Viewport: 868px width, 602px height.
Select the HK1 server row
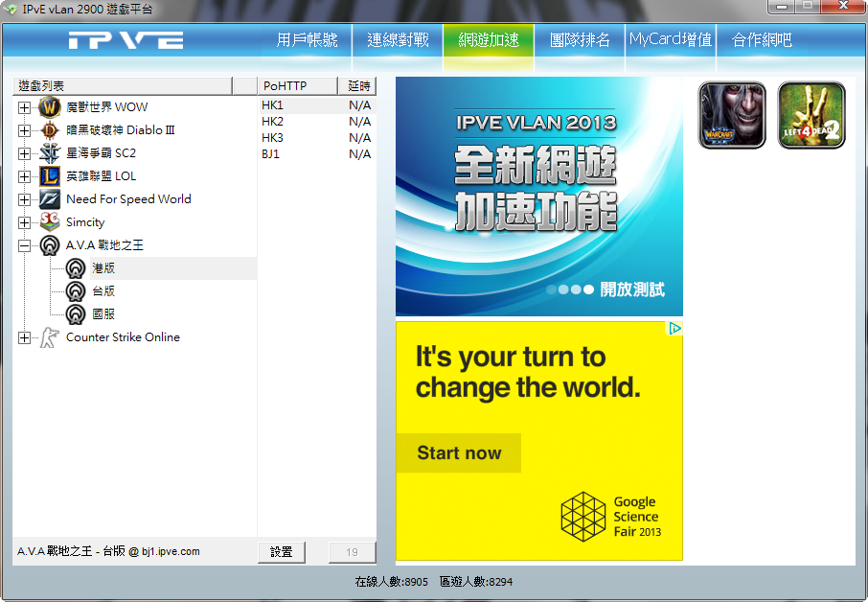click(x=317, y=105)
